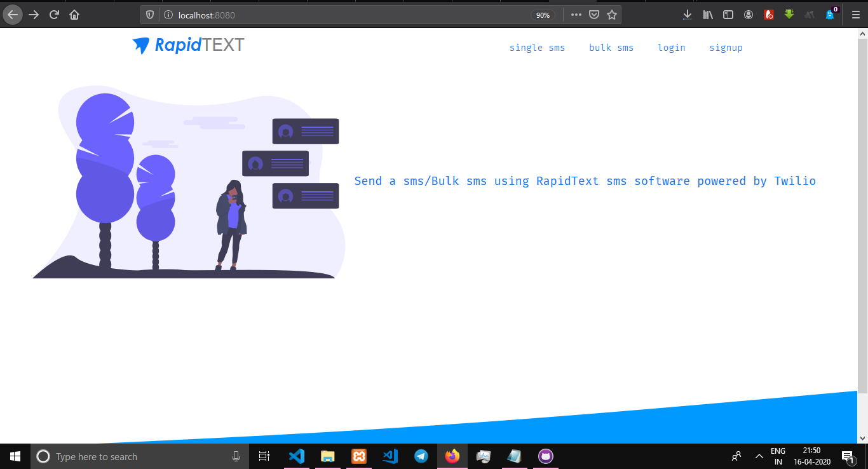
Task: Go forward with the forward arrow
Action: point(34,15)
